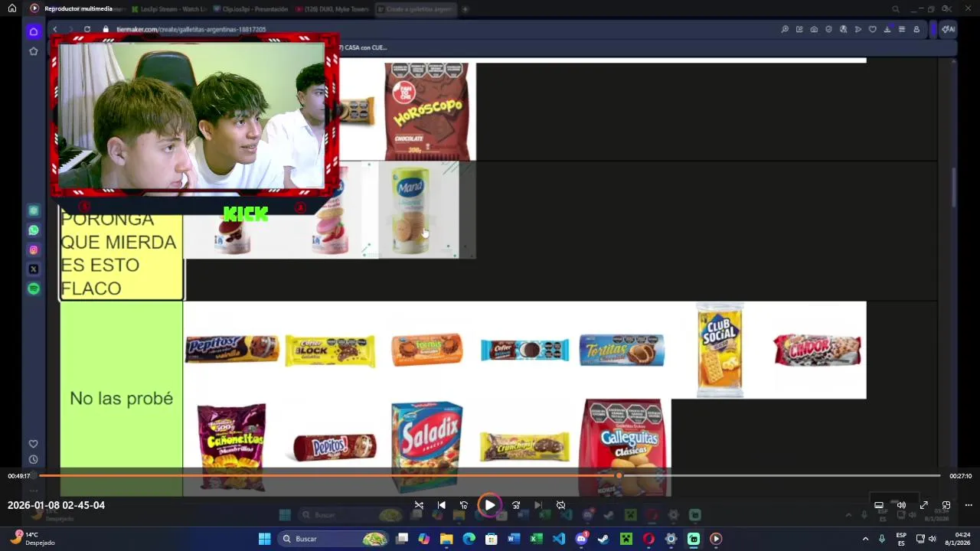Viewport: 980px width, 551px height.
Task: Go to media player Home icon
Action: pyautogui.click(x=12, y=8)
